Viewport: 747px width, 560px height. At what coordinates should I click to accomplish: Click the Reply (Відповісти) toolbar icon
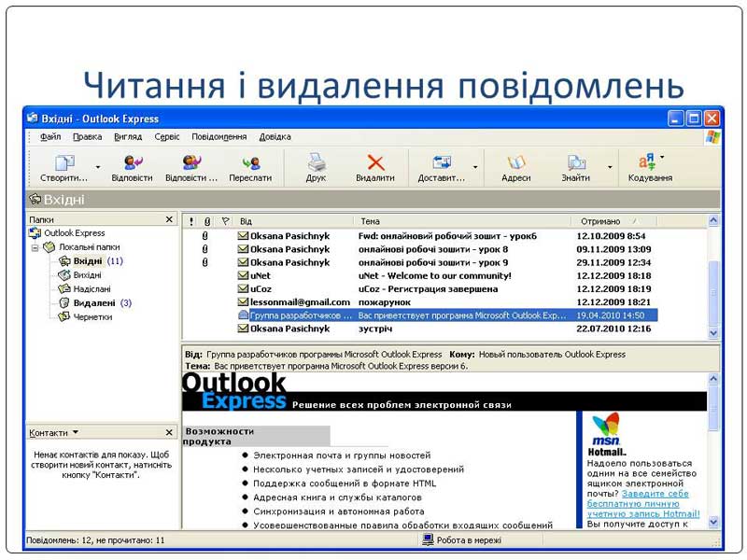tap(132, 163)
